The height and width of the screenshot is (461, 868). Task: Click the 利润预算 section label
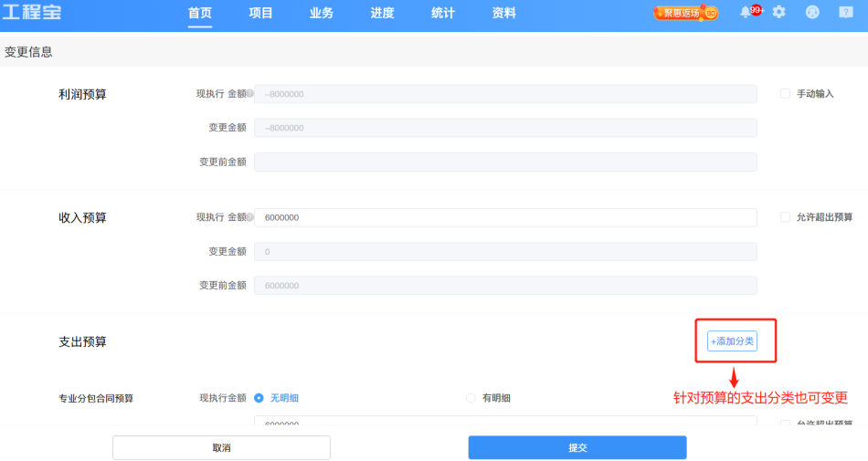pos(82,95)
